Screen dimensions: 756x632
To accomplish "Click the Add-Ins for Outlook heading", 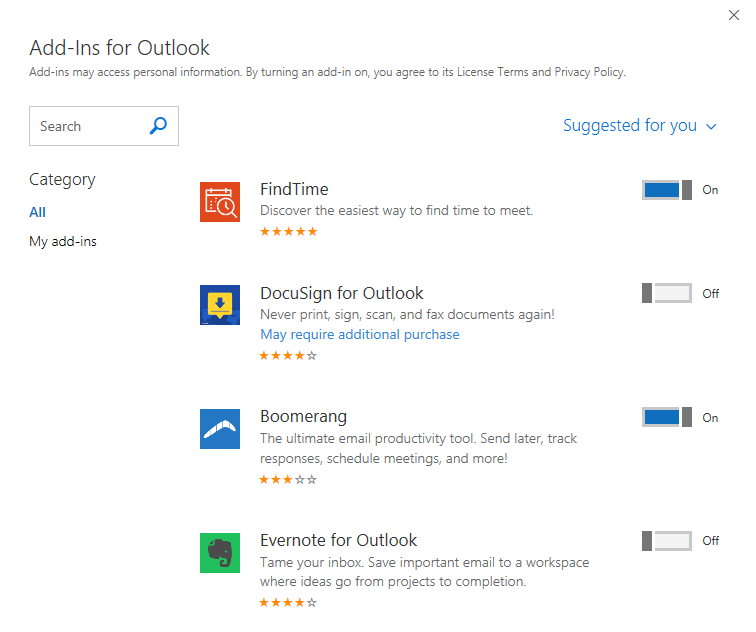I will coord(120,48).
